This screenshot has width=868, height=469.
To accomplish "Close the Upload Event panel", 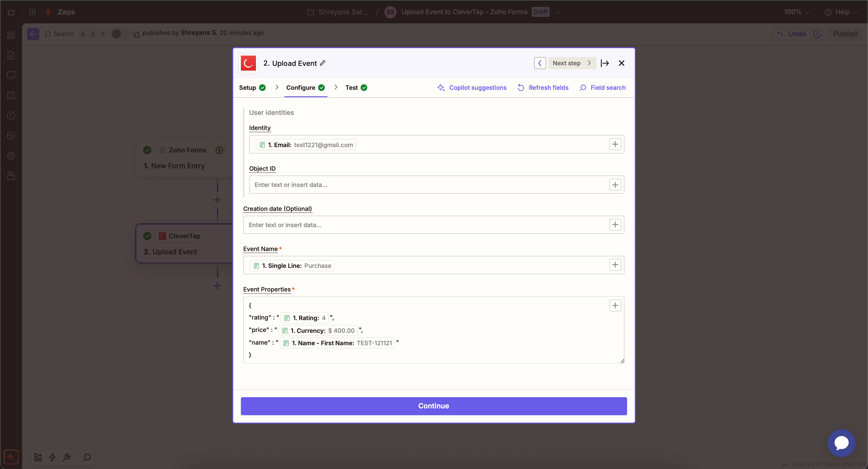I will [x=622, y=63].
